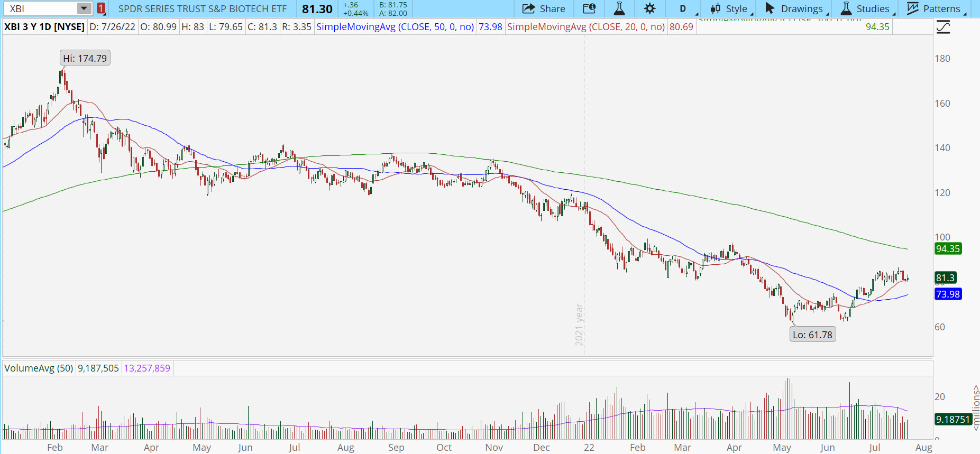The width and height of the screenshot is (980, 454).
Task: Click the 81.30 last price in toolbar
Action: [x=317, y=9]
